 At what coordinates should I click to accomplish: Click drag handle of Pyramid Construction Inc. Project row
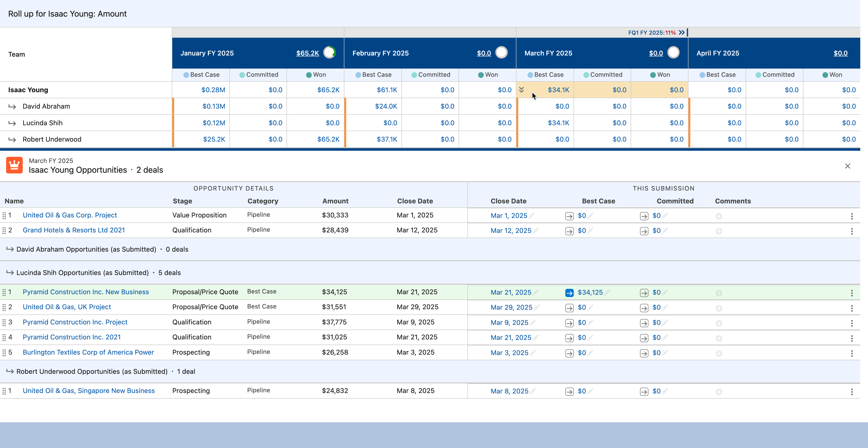[4, 322]
